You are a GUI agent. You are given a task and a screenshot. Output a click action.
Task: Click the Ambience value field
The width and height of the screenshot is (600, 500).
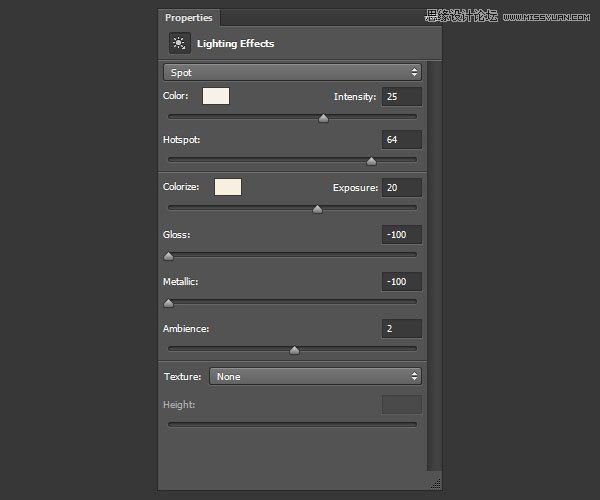402,329
